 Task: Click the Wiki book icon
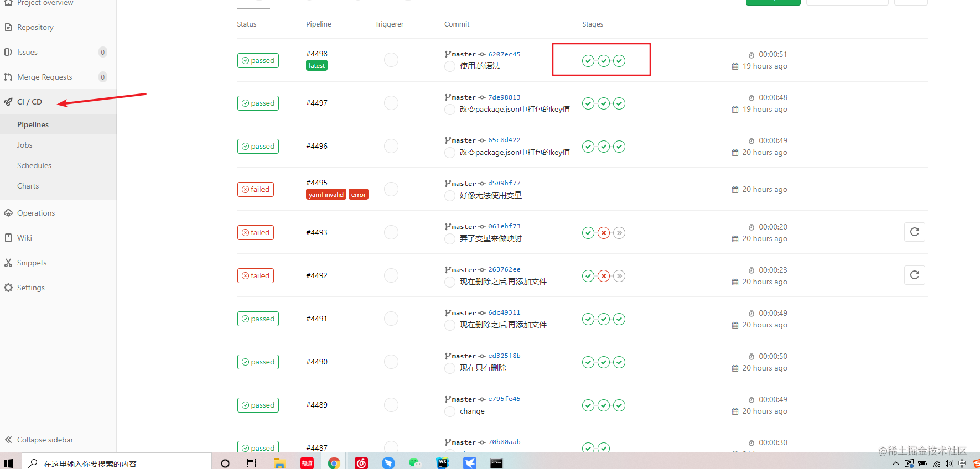(x=8, y=238)
